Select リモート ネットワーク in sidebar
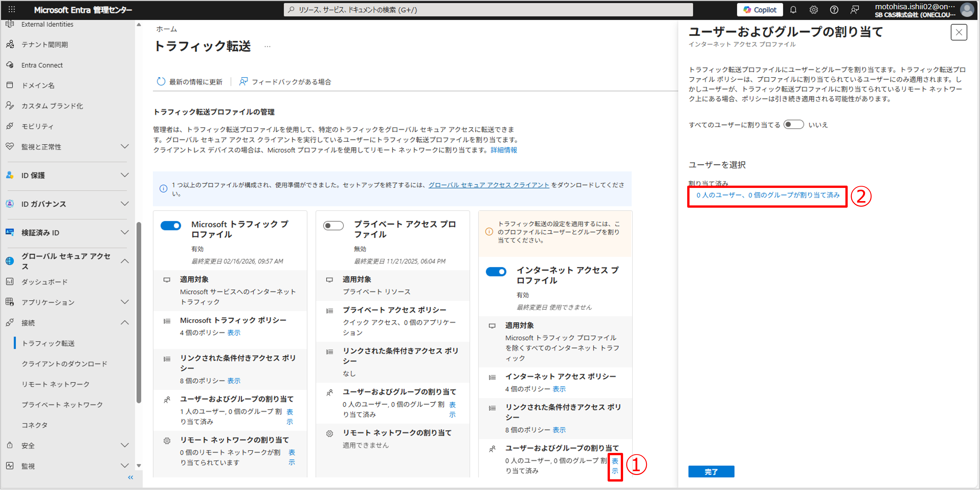 click(56, 384)
